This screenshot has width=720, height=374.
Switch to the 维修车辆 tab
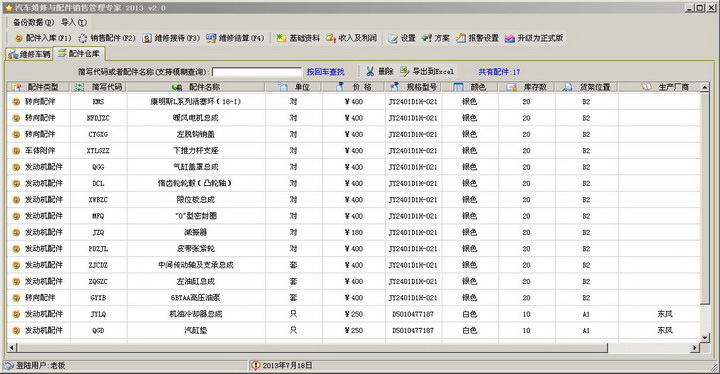pos(29,54)
